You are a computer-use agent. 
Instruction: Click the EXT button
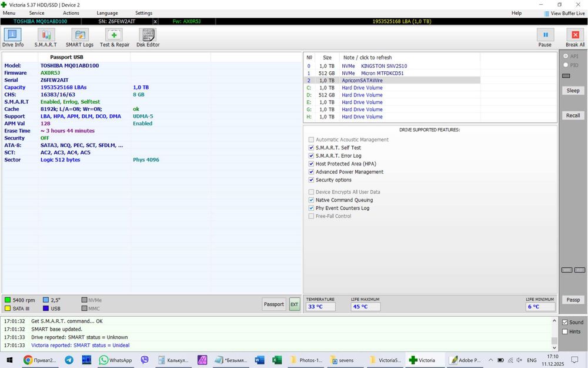pyautogui.click(x=295, y=304)
